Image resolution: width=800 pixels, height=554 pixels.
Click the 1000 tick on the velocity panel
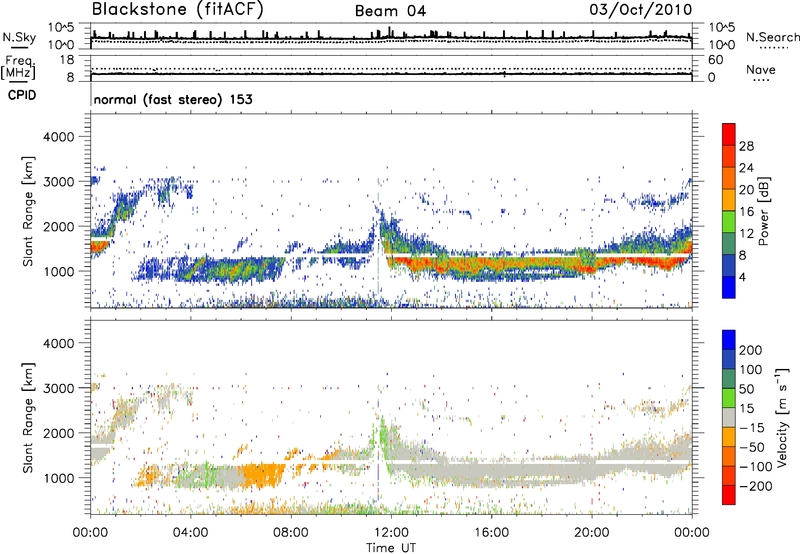[x=59, y=478]
